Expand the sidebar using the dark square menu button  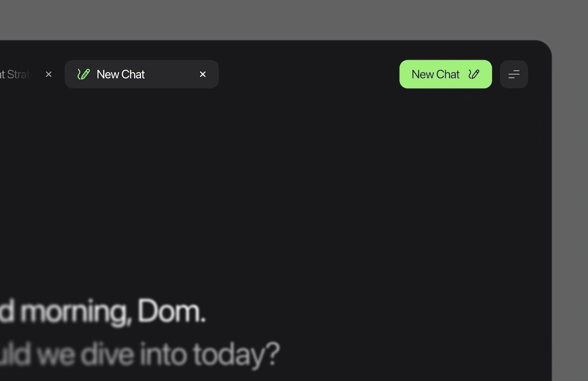514,74
